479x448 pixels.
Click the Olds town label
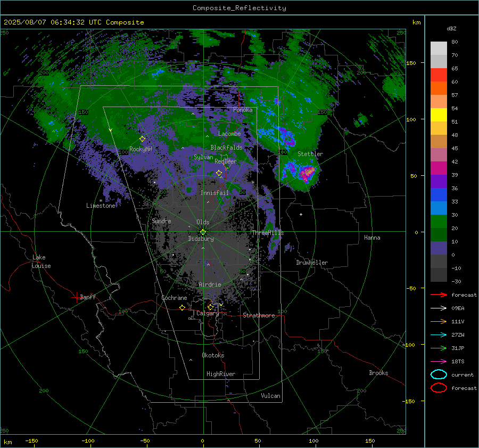click(x=203, y=222)
